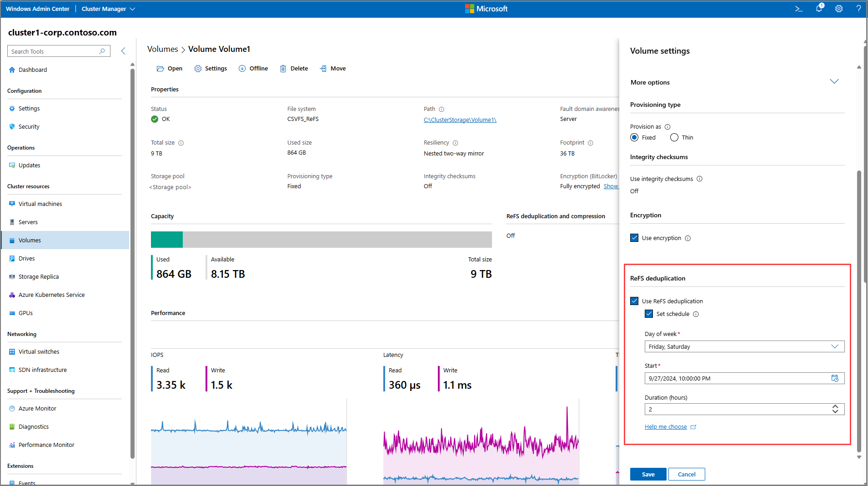This screenshot has width=868, height=486.
Task: Take volume Offline via toolbar
Action: (x=253, y=69)
